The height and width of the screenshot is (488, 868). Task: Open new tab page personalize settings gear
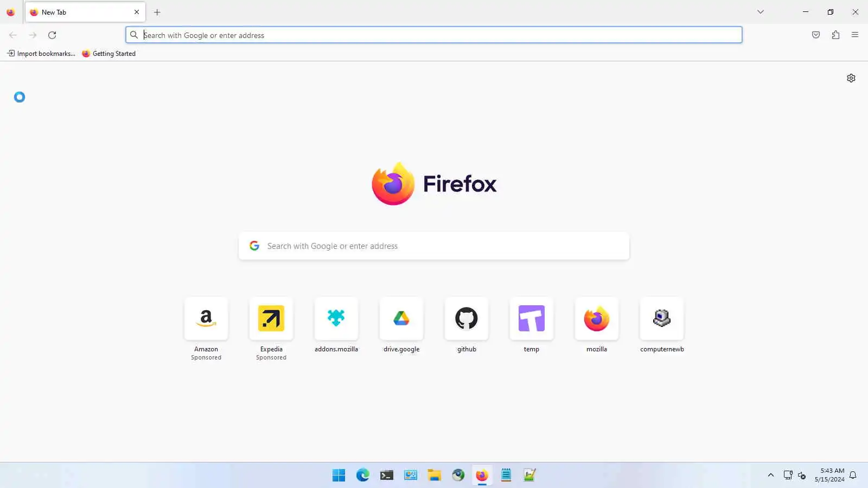click(851, 78)
